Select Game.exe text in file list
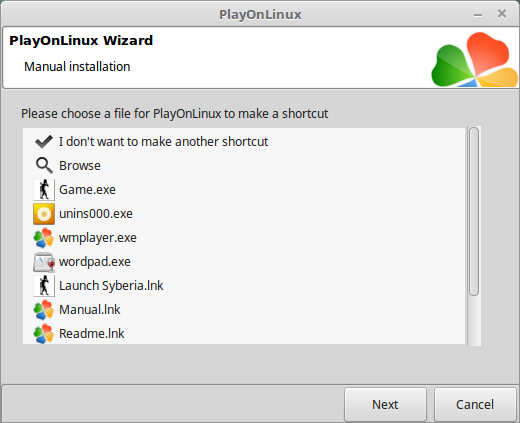 click(87, 190)
